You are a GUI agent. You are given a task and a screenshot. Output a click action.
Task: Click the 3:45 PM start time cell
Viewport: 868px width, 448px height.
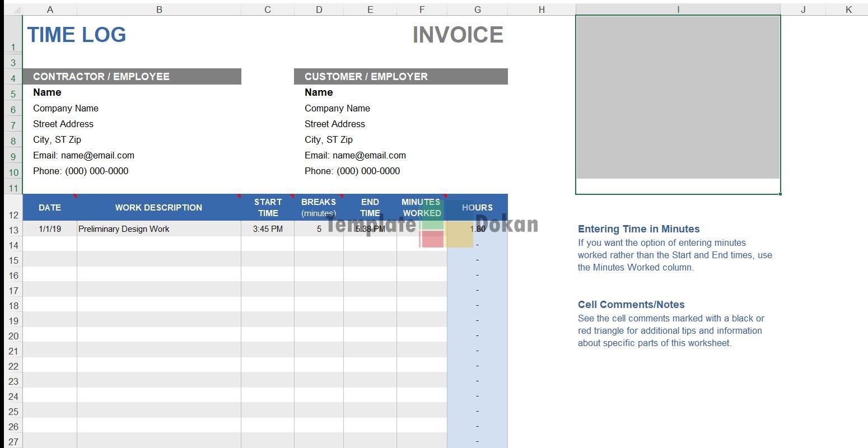268,229
